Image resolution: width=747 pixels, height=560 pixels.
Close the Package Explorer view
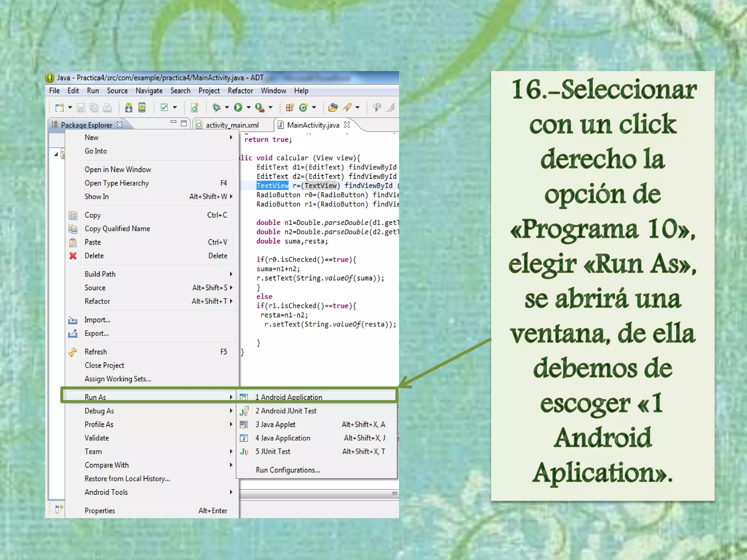(119, 125)
